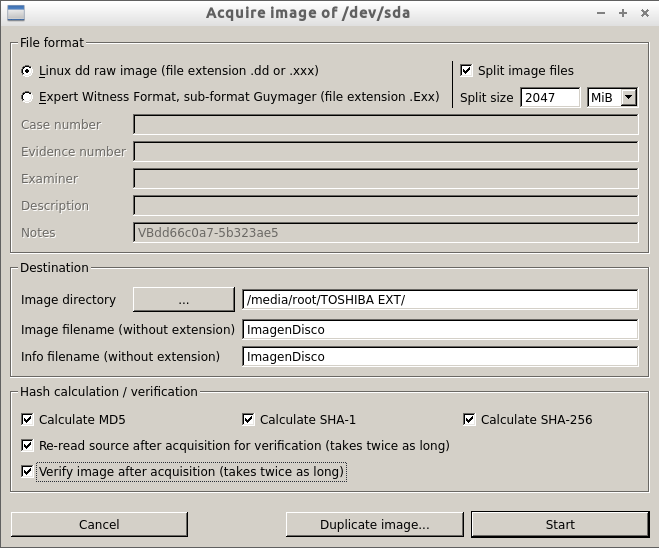
Task: Click the Image filename text field
Action: (439, 329)
